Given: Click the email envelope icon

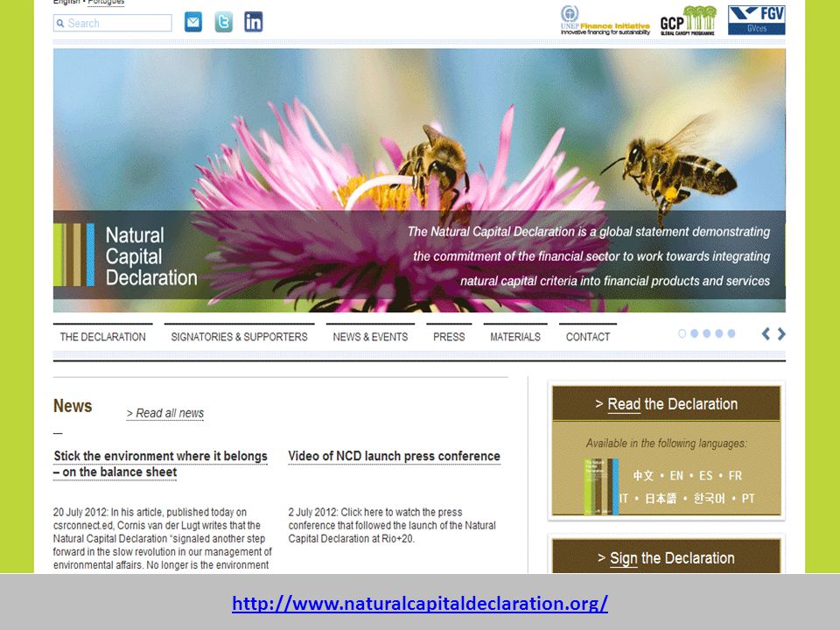Looking at the screenshot, I should click(193, 22).
